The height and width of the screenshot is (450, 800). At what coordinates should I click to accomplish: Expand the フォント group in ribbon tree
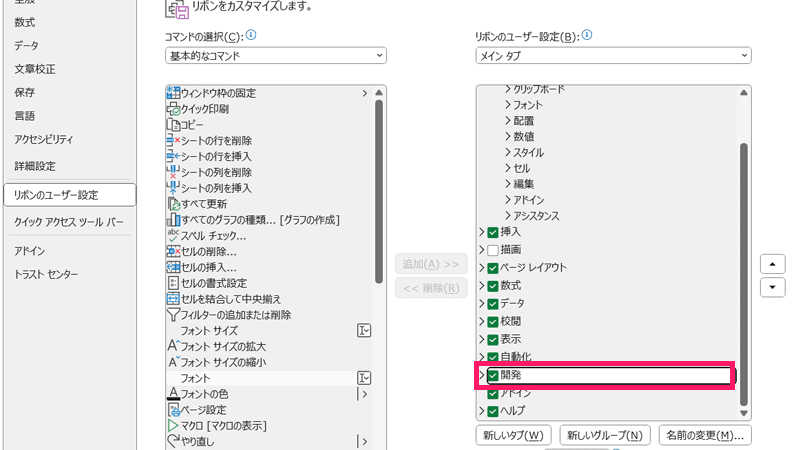tap(508, 105)
